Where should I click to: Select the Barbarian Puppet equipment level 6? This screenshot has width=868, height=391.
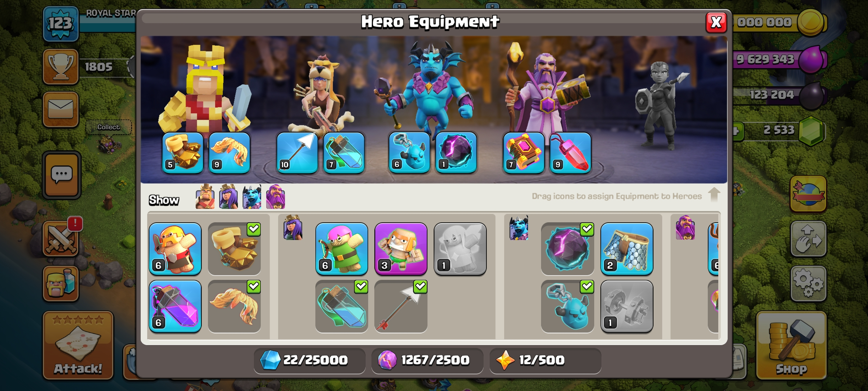175,249
